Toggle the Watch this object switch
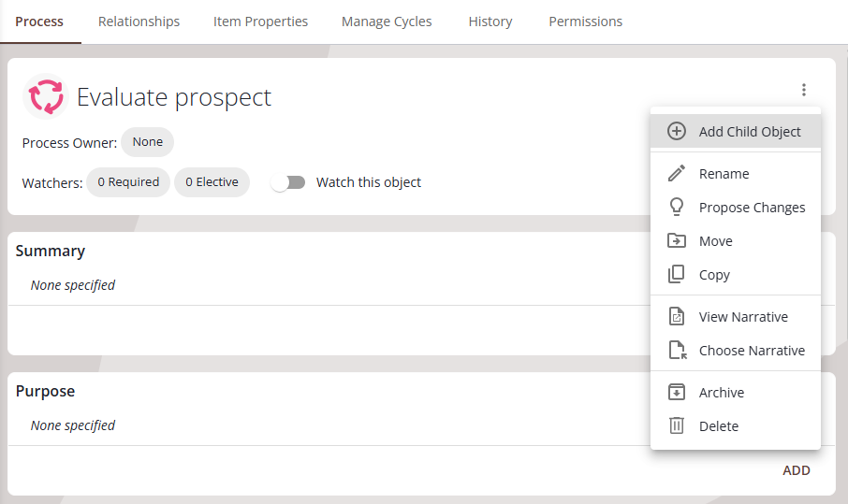The image size is (848, 504). [x=288, y=182]
